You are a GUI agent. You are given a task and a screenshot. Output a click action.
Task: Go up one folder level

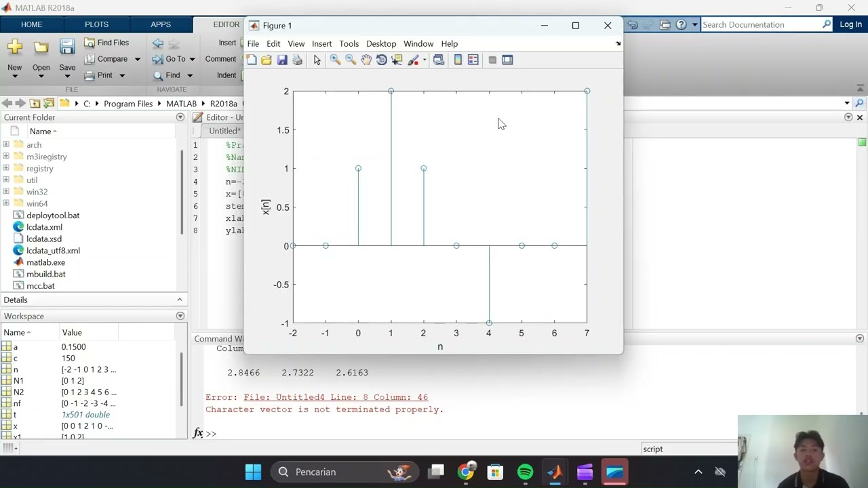[35, 104]
